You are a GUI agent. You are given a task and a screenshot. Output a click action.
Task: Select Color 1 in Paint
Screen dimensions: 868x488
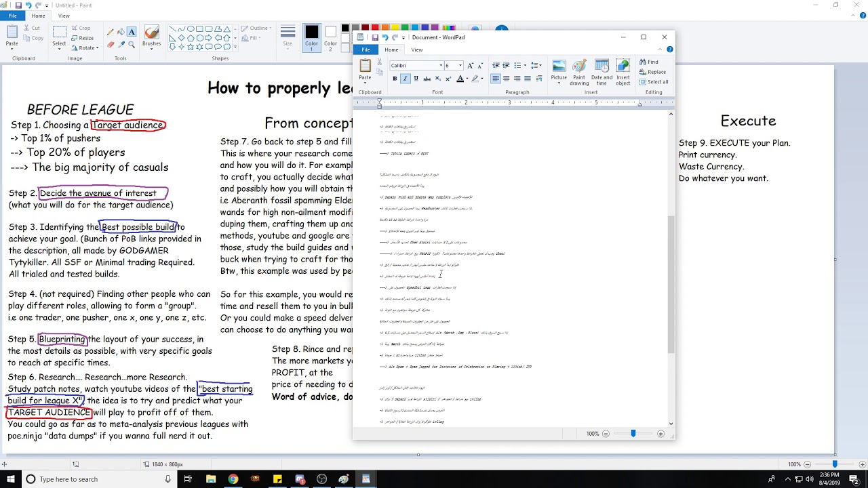click(311, 38)
